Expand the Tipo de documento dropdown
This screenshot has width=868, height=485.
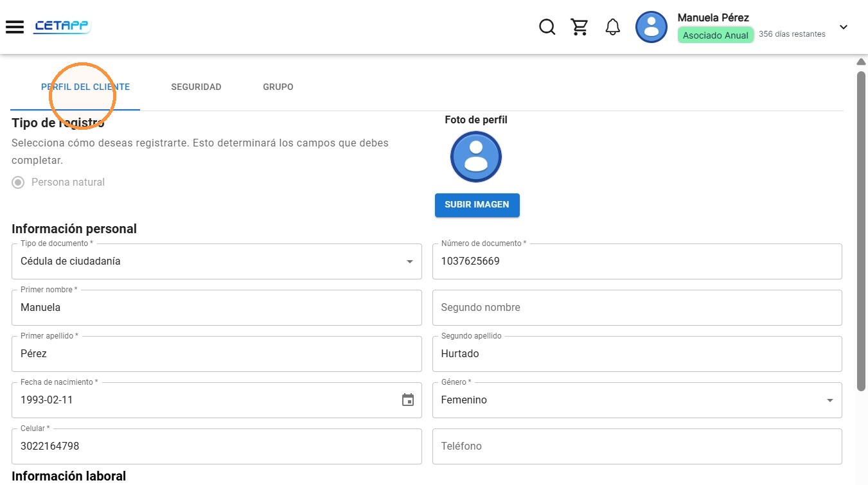click(x=217, y=261)
